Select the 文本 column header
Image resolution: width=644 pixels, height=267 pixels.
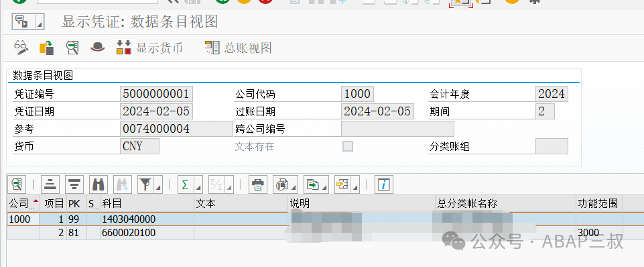(x=241, y=204)
